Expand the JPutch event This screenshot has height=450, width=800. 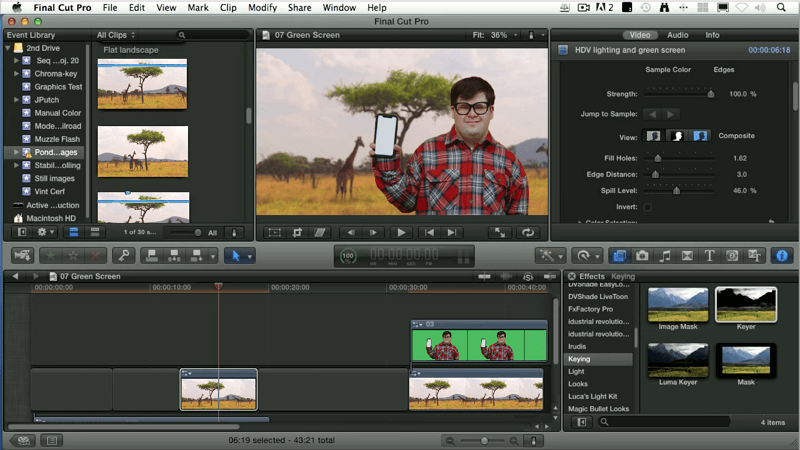pyautogui.click(x=16, y=99)
